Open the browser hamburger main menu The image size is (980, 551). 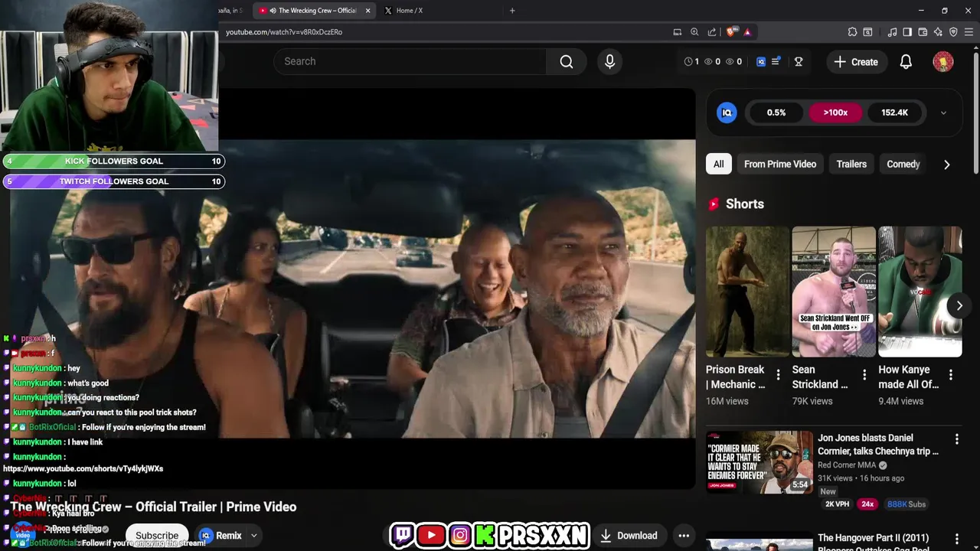tap(969, 32)
